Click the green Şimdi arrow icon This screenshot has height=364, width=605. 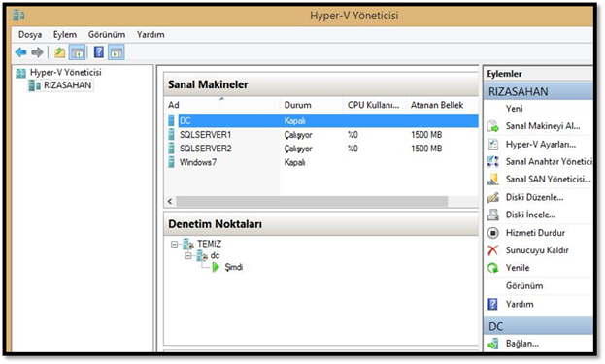tap(216, 267)
